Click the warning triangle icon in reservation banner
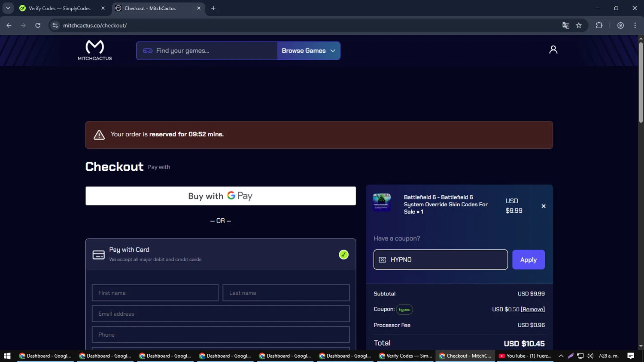Image resolution: width=644 pixels, height=362 pixels. click(99, 135)
